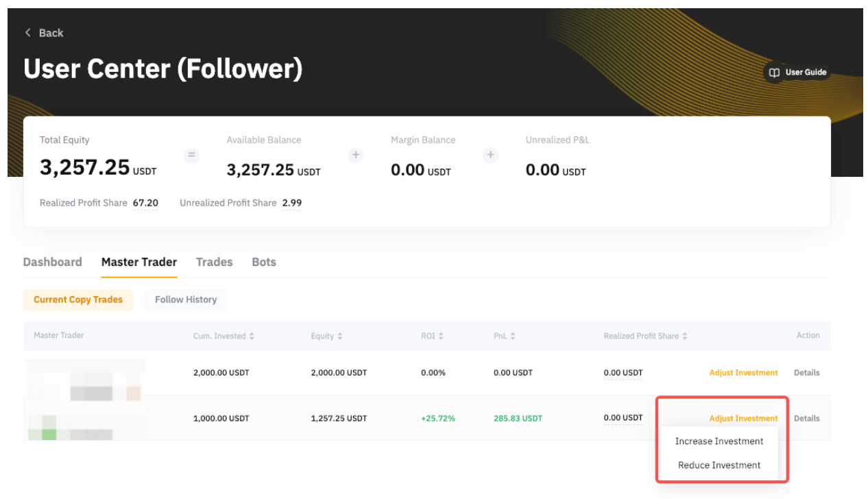Choose Reduce Investment from the menu
This screenshot has height=499, width=868.
[719, 465]
